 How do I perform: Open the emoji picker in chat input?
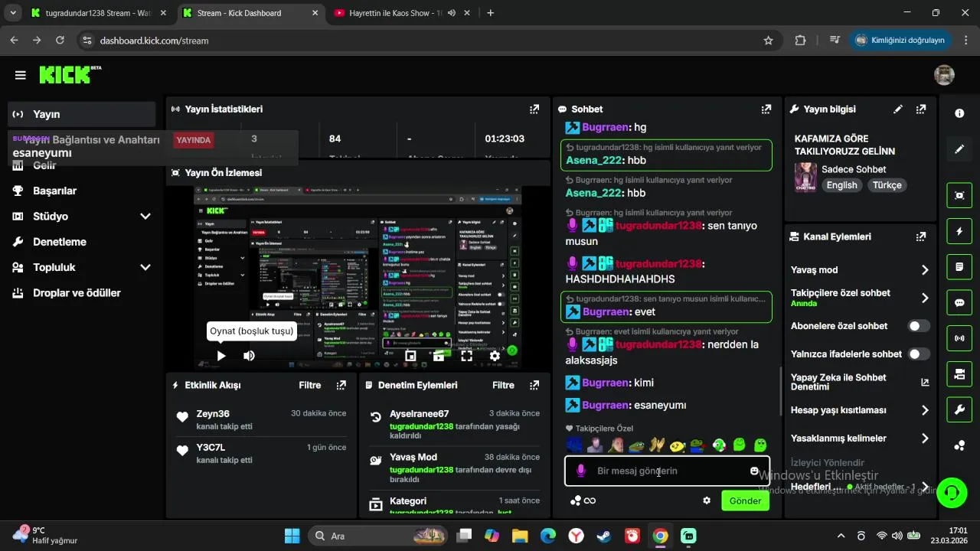click(x=754, y=471)
